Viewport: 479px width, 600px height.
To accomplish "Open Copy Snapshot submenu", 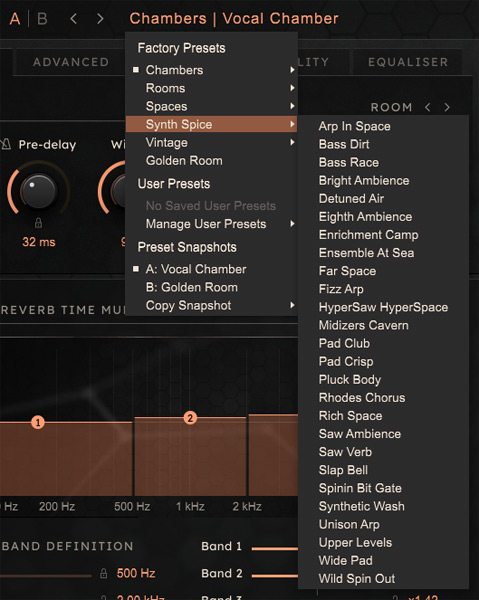I will (x=212, y=305).
